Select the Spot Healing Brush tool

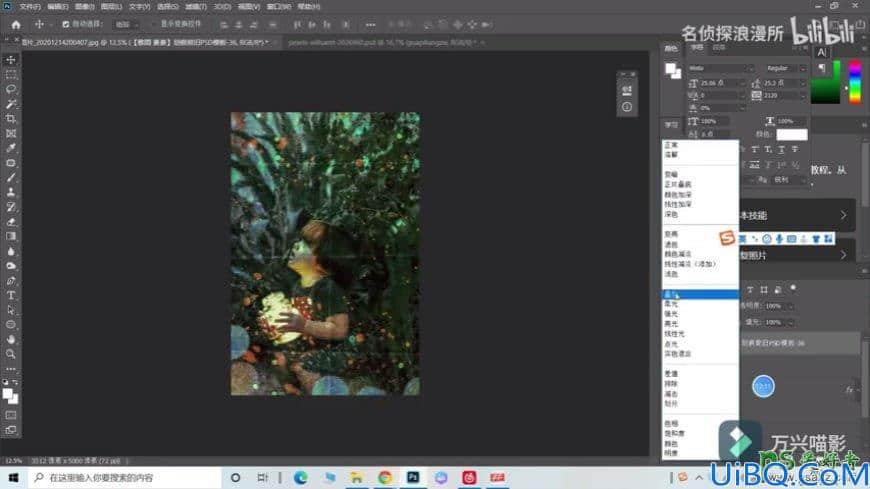(11, 163)
